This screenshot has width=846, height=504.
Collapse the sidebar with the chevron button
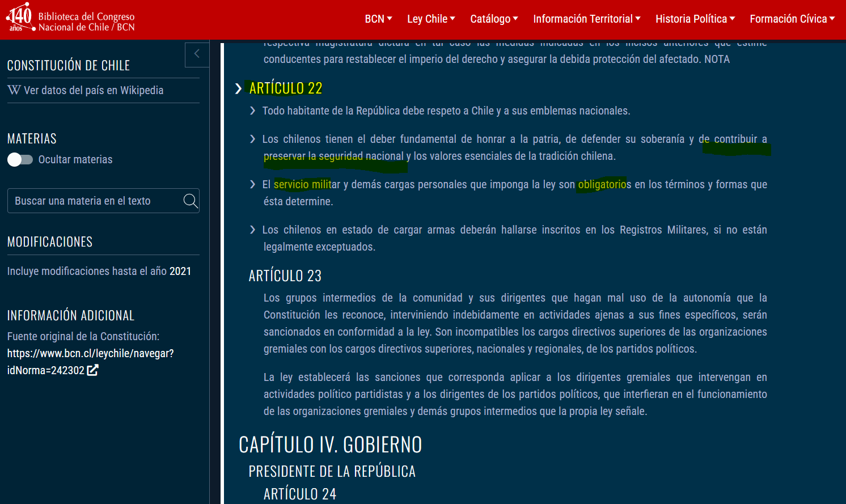point(197,54)
